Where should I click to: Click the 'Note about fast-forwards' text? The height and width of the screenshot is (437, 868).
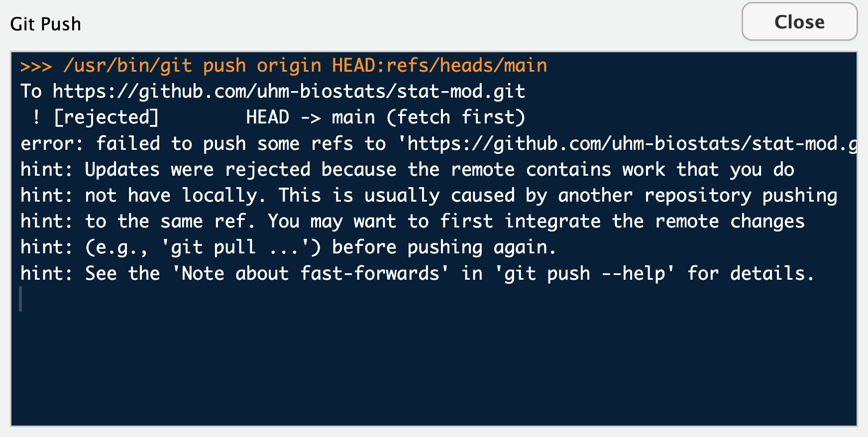310,273
